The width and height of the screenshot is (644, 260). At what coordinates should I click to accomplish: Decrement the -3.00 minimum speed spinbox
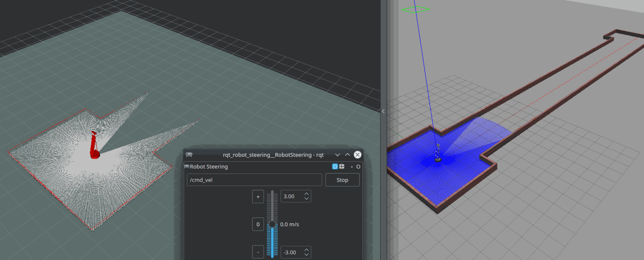pyautogui.click(x=306, y=254)
